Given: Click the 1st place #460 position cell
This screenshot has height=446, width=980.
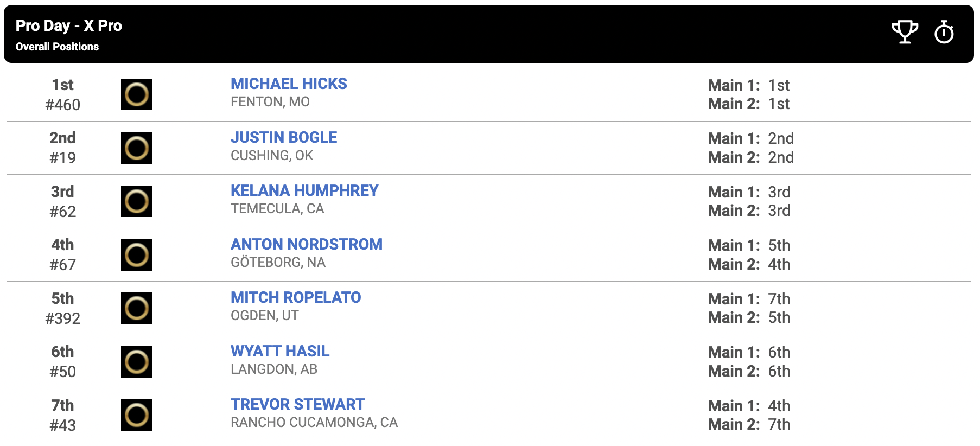Looking at the screenshot, I should (x=63, y=95).
